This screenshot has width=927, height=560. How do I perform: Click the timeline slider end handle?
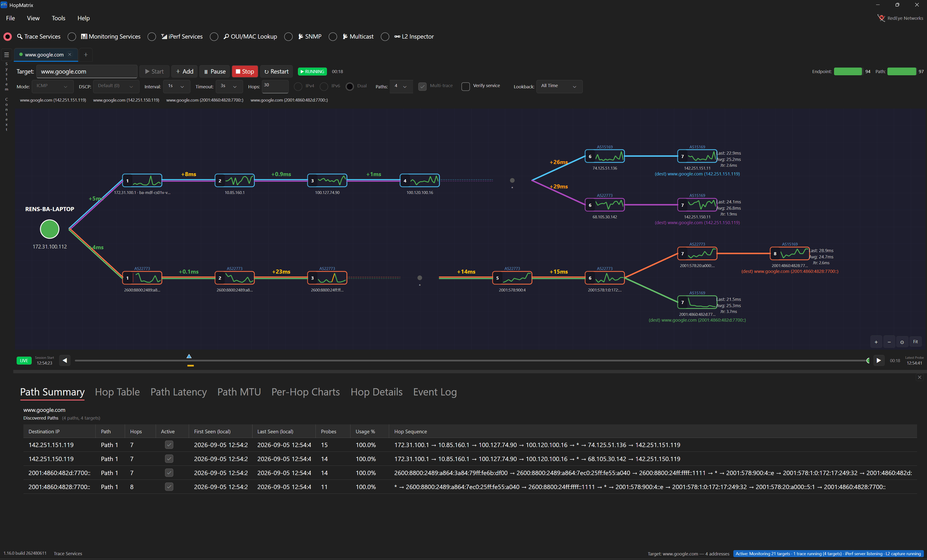click(868, 360)
